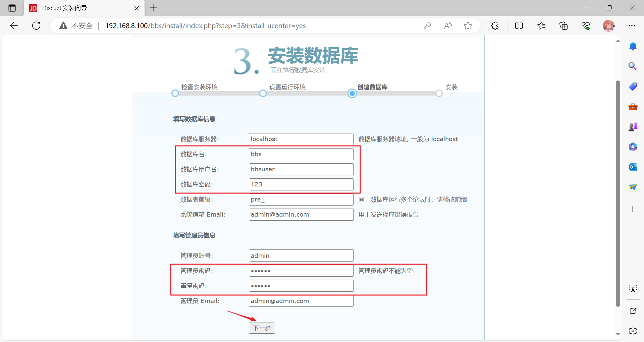
Task: Click the 数据库密码 field with 123
Action: coord(301,184)
